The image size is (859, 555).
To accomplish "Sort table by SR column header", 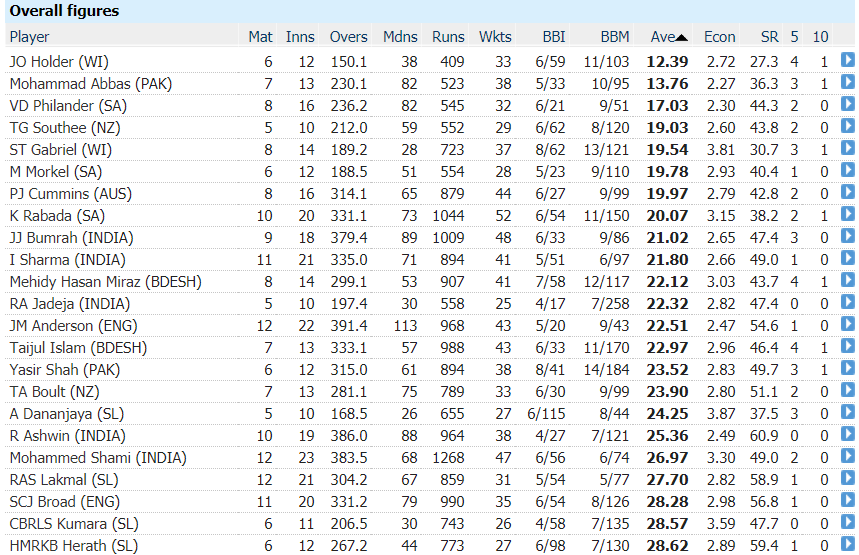I will point(769,37).
